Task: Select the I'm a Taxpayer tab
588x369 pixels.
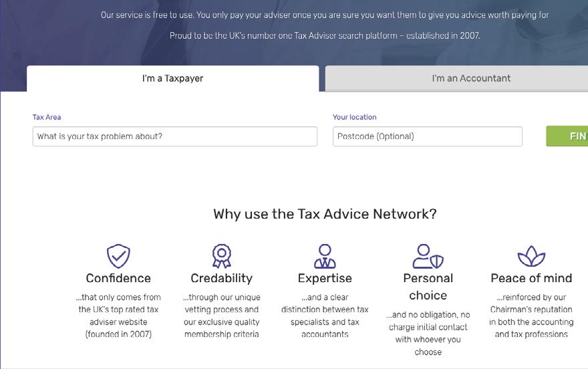Action: [172, 78]
